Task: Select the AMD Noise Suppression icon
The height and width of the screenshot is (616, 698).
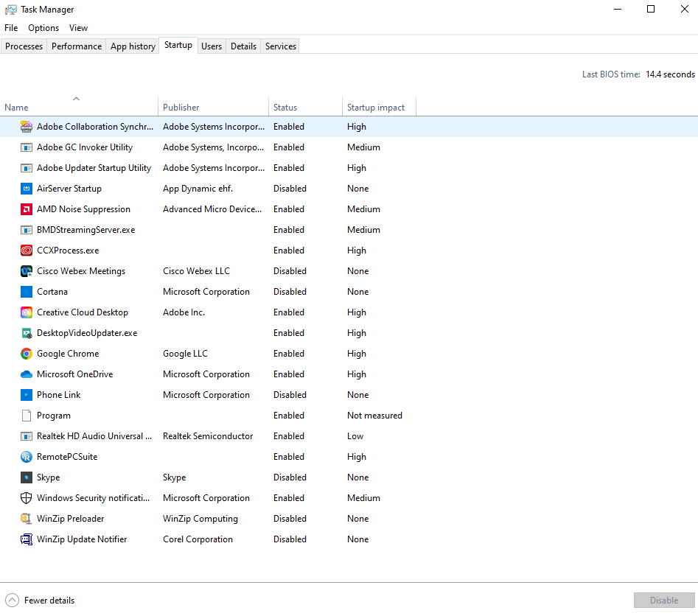Action: coord(27,209)
